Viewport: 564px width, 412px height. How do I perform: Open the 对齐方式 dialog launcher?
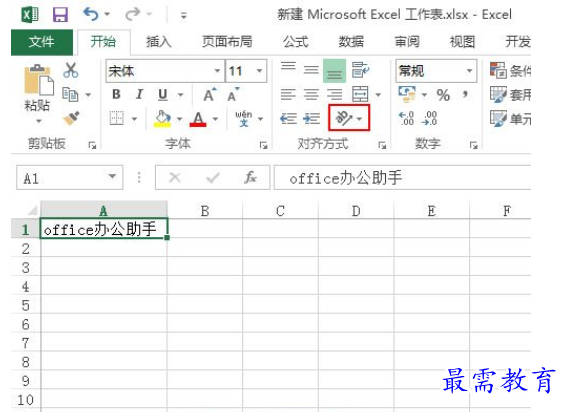click(382, 145)
